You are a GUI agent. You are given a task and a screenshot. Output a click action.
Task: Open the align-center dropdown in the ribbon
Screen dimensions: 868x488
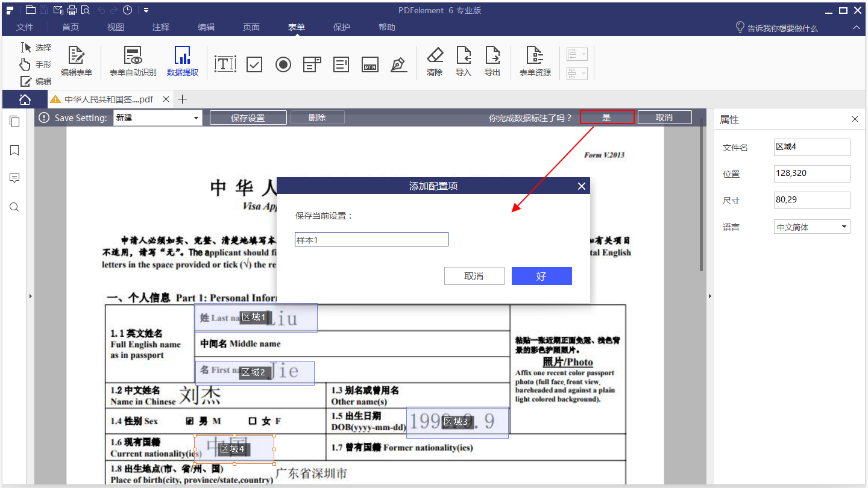coord(577,73)
